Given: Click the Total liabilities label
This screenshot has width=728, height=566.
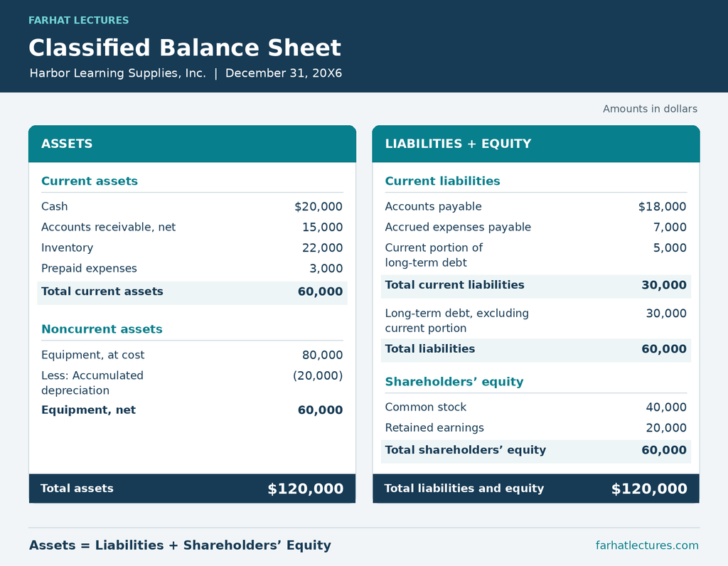Looking at the screenshot, I should (x=430, y=348).
